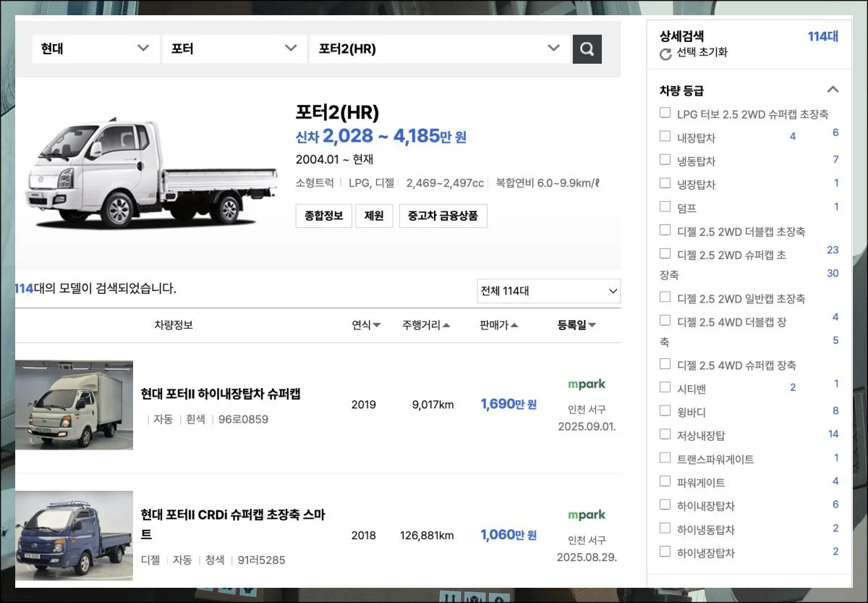
Task: Click the 중고차 금융상품 button
Action: pos(443,216)
